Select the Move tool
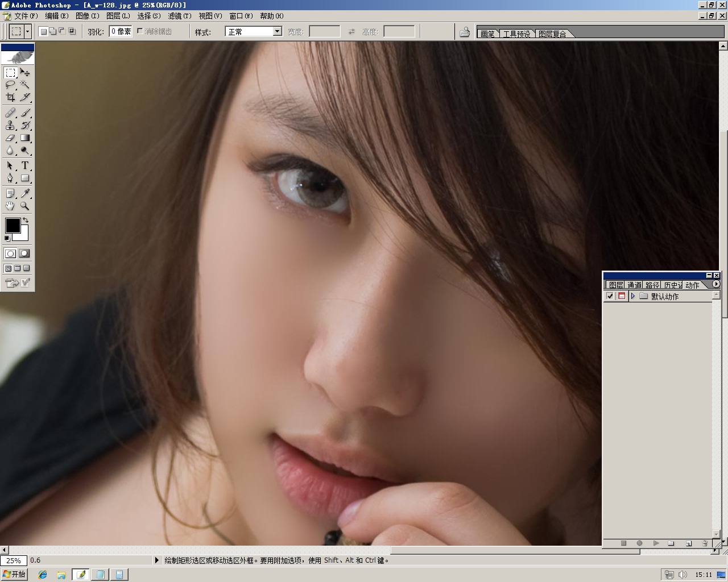Screen dimensions: 728x582 (25, 73)
